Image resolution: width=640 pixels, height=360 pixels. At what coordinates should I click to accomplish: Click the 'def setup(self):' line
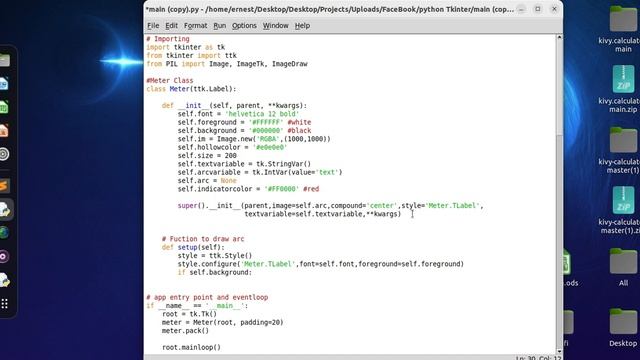pos(193,247)
